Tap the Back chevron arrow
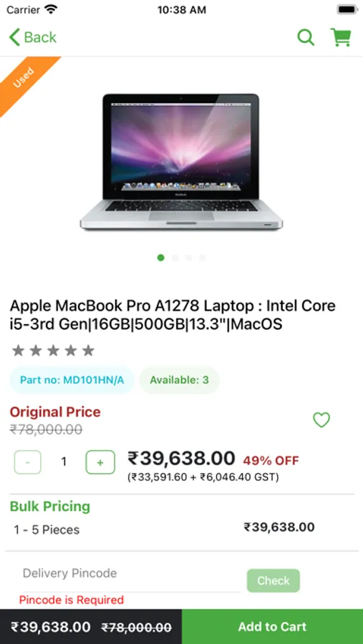The height and width of the screenshot is (644, 363). [x=14, y=37]
